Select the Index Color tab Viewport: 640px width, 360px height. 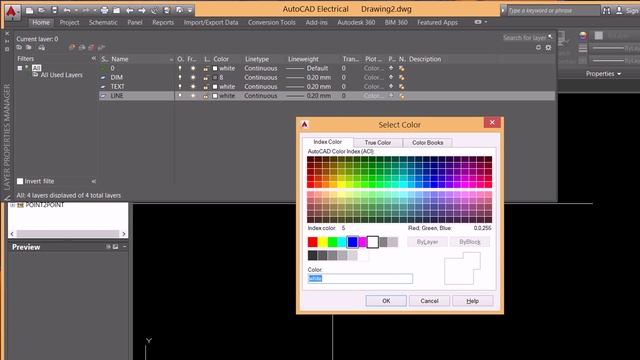coord(327,142)
